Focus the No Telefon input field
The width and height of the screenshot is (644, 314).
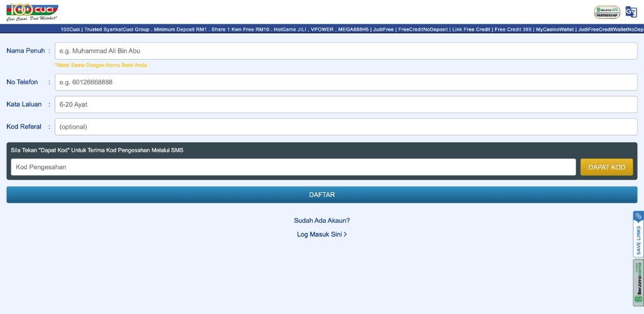point(346,82)
